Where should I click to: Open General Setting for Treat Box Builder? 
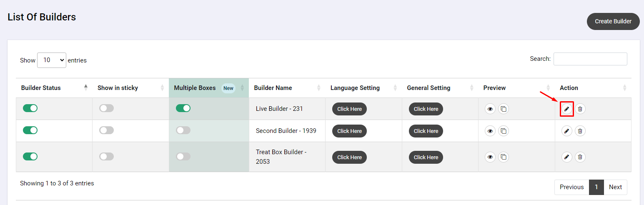(x=426, y=157)
